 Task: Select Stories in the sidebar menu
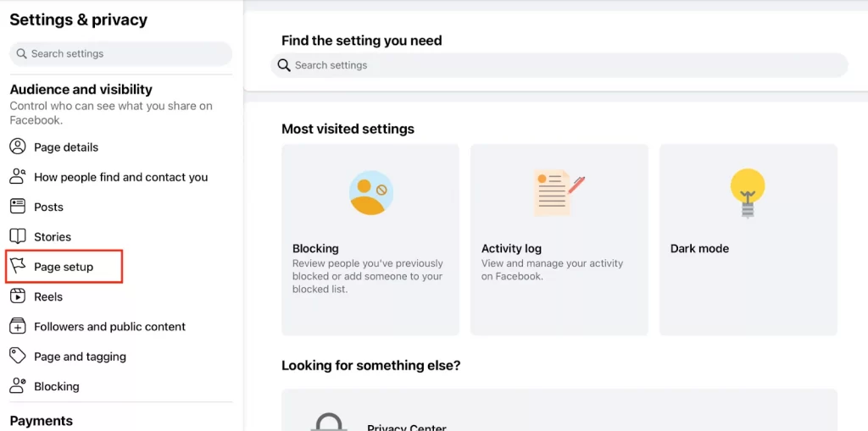click(x=53, y=237)
